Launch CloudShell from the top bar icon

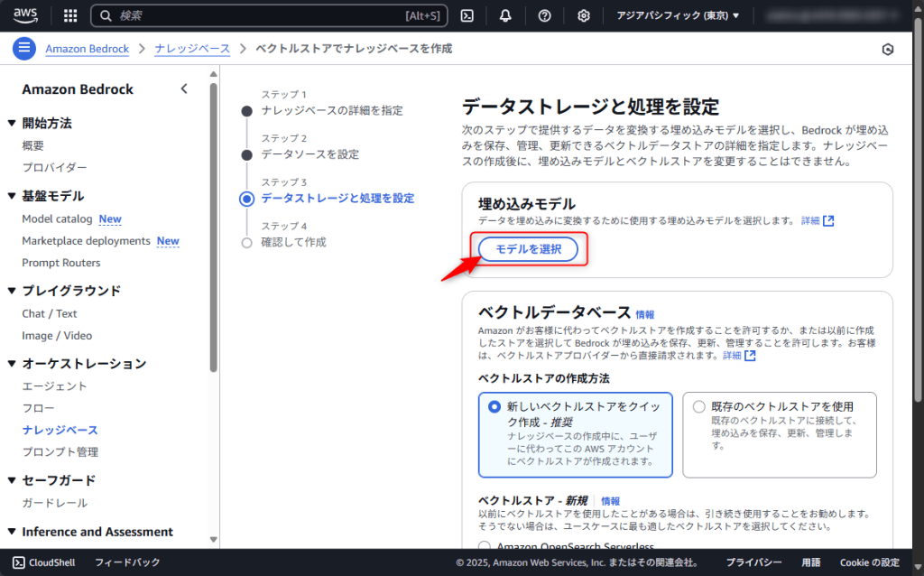click(467, 16)
